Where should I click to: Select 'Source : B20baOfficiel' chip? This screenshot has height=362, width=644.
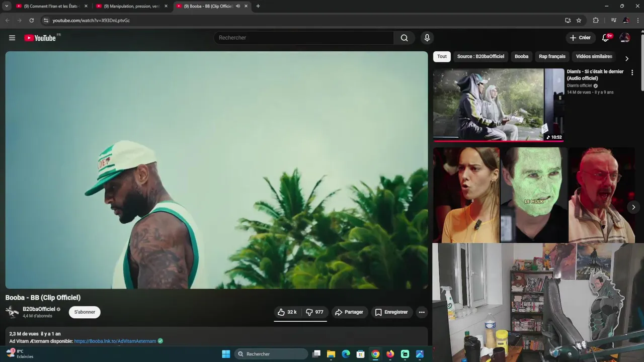[x=480, y=56]
